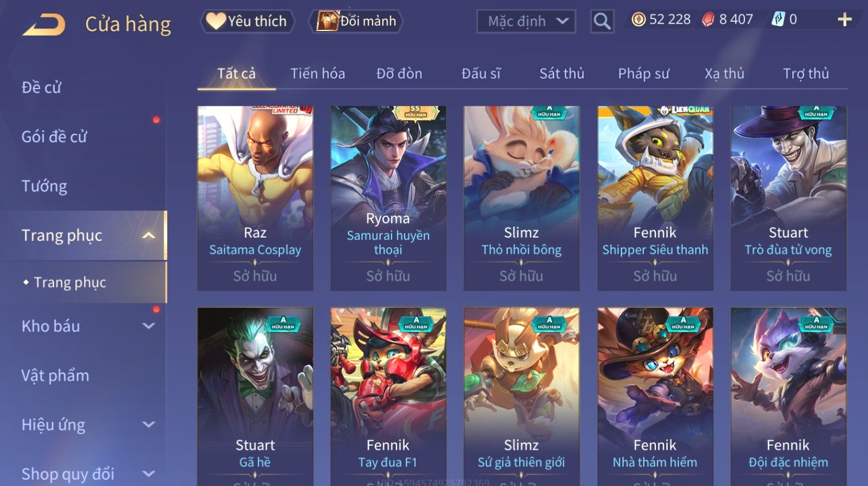Click the golden back arrow icon

coord(44,25)
